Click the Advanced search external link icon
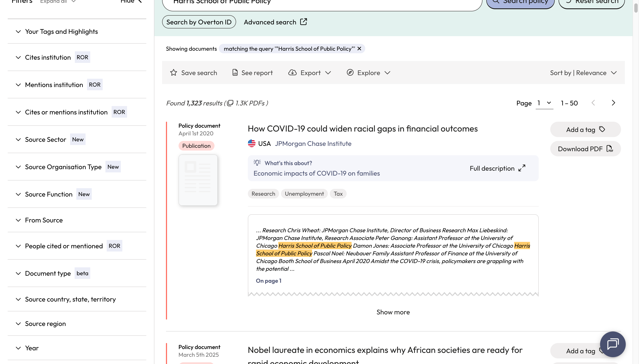639x364 pixels. [303, 22]
